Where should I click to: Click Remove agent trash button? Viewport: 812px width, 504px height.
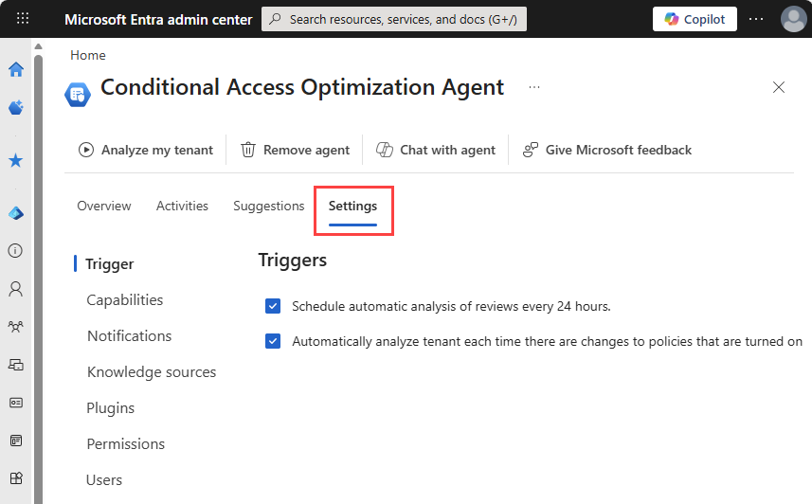point(296,150)
